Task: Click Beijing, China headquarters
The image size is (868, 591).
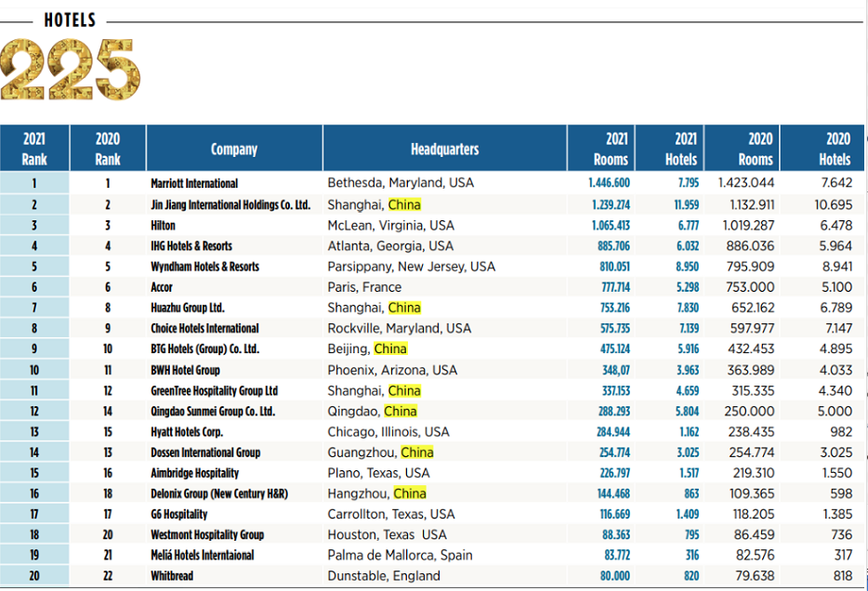Action: click(x=367, y=349)
